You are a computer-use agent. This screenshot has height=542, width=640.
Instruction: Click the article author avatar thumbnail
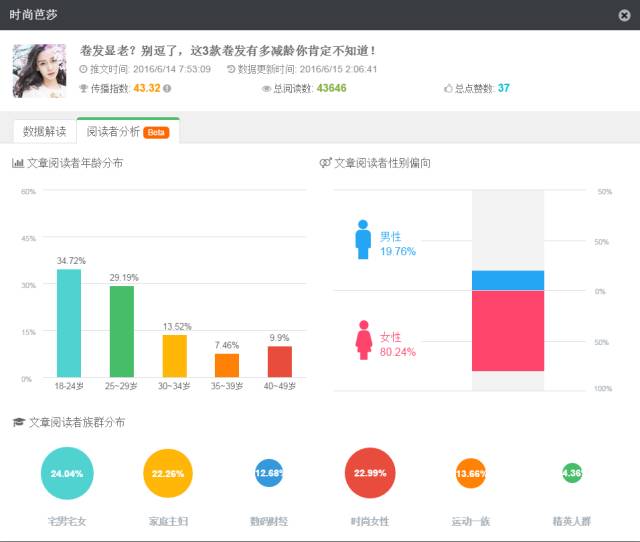[x=39, y=71]
